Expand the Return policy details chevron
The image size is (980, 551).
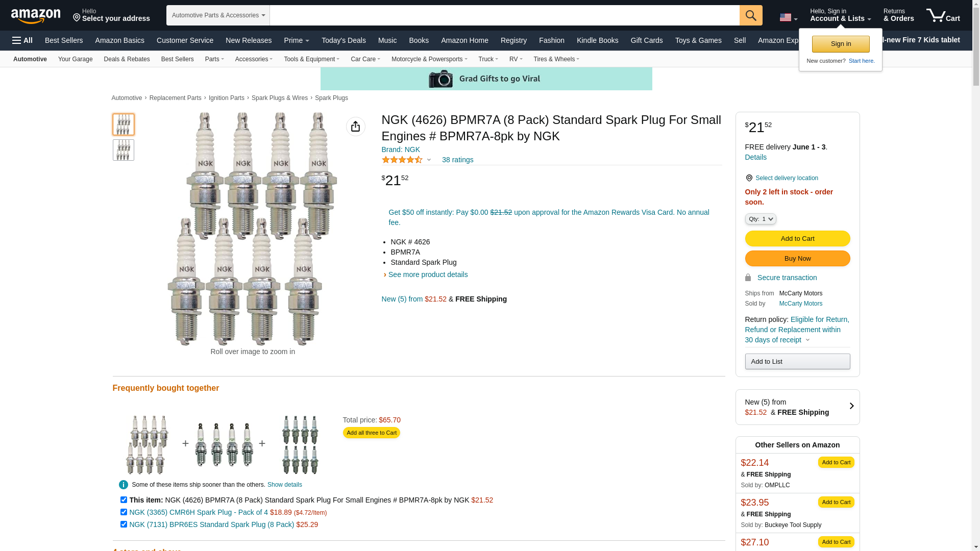[807, 340]
